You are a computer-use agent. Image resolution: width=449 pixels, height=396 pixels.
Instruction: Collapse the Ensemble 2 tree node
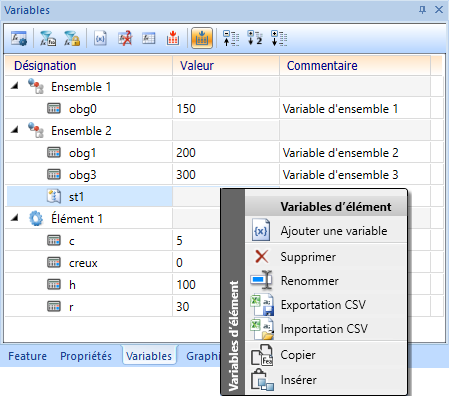(x=15, y=130)
